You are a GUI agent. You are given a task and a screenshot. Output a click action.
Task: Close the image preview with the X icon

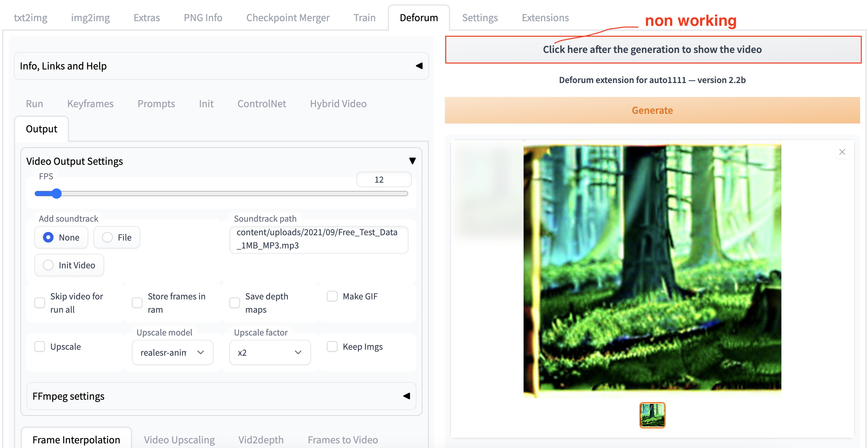[842, 152]
